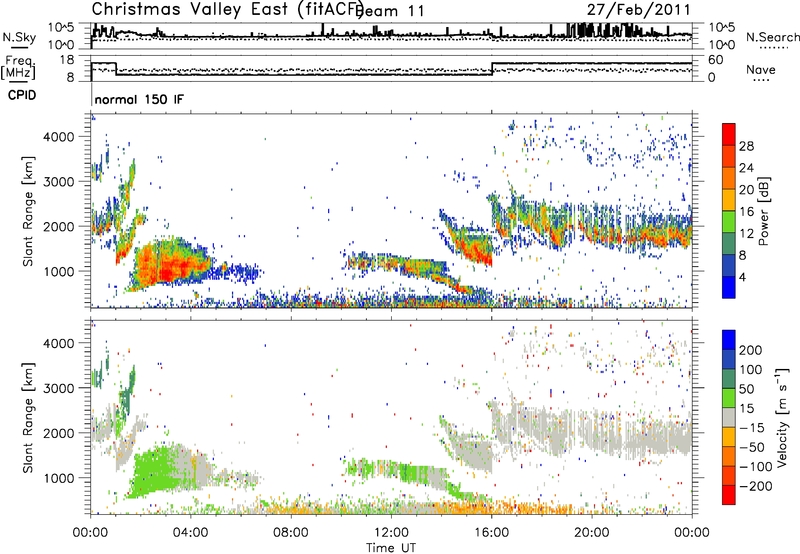Click the "16:00" time tick label
Viewport: 800px width, 554px height.
pos(491,533)
